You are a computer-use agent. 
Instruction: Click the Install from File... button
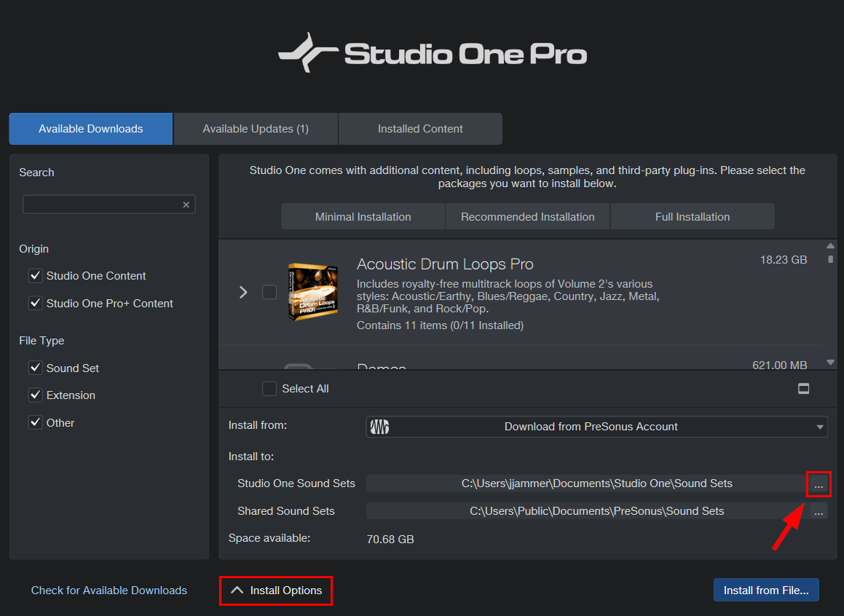[766, 591]
